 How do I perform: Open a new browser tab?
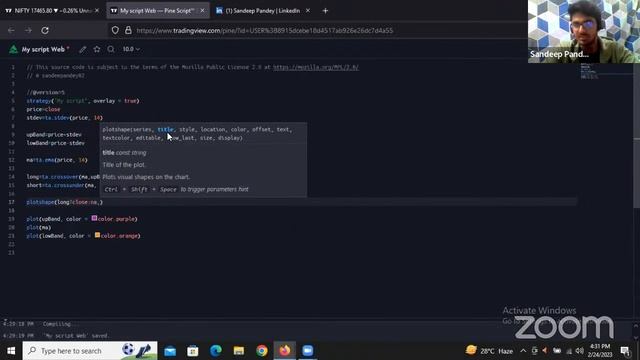[x=325, y=11]
